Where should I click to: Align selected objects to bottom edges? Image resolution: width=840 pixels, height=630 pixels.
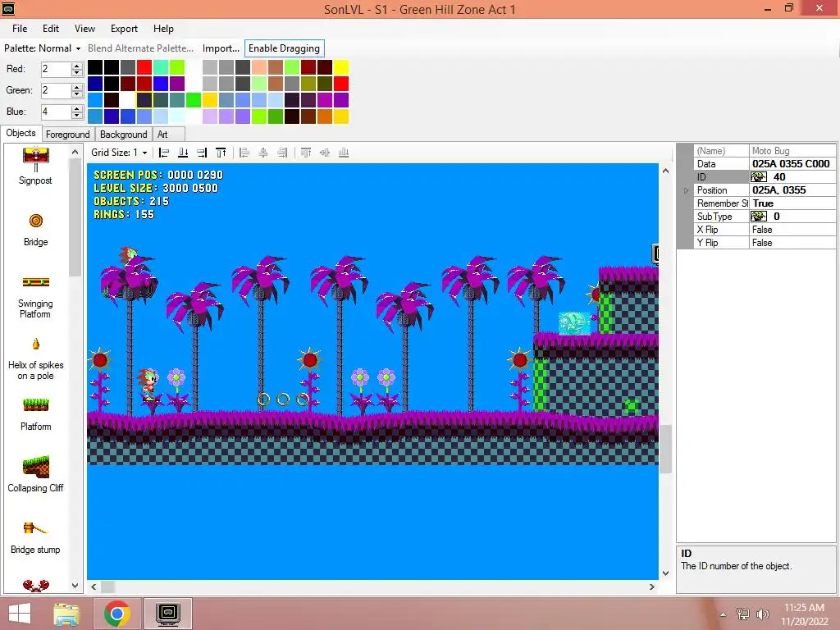tap(183, 153)
